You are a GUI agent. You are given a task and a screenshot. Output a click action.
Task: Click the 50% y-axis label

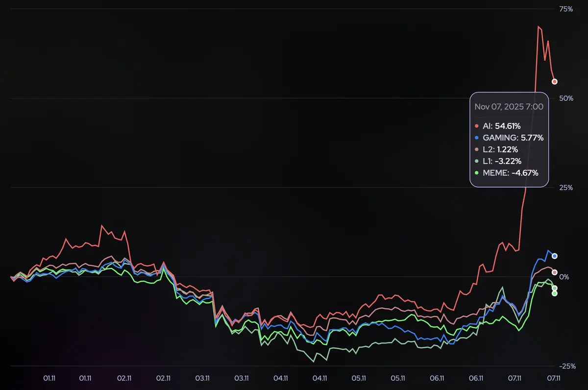point(566,98)
